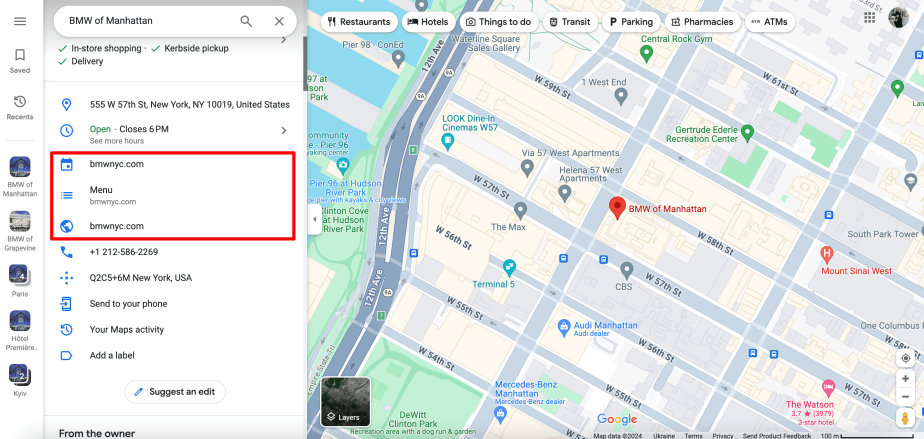Select the Restaurants filter chip
924x439 pixels.
pos(358,21)
